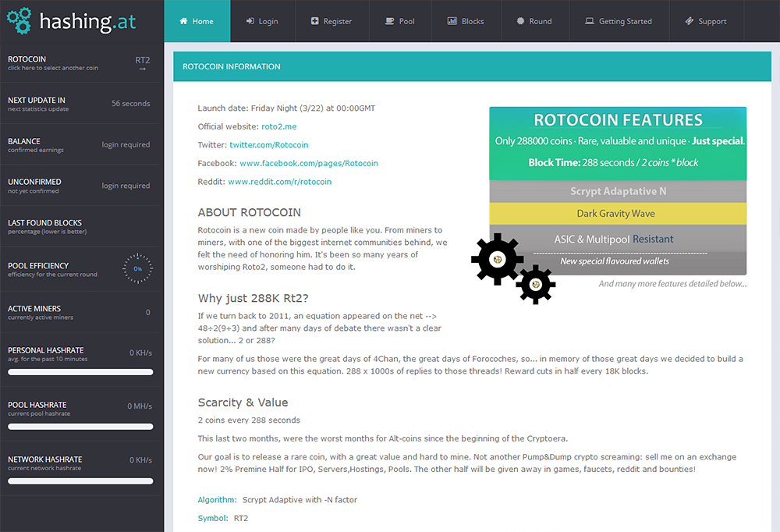Click the Symbol label

[x=213, y=518]
